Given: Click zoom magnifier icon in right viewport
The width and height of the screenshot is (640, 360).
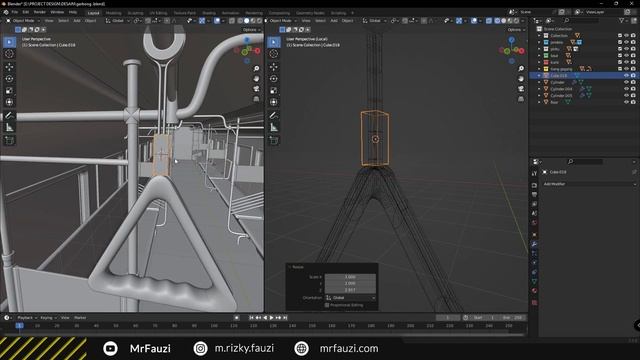Looking at the screenshot, I should [x=521, y=69].
